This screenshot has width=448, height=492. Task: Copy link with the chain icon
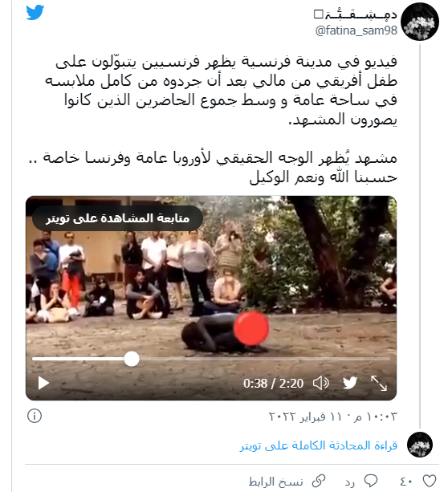pyautogui.click(x=319, y=482)
